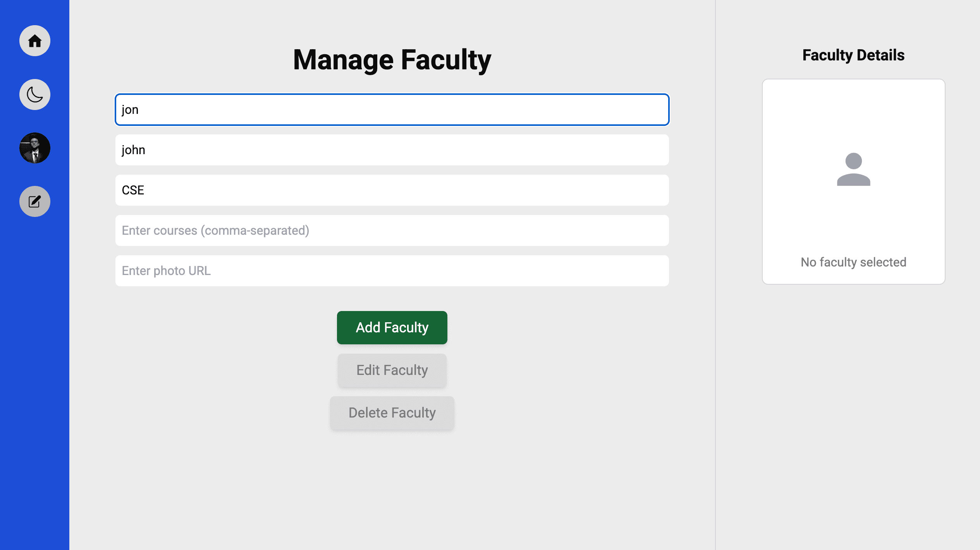This screenshot has height=550, width=980.
Task: Focus the field containing 'jon'
Action: pyautogui.click(x=392, y=110)
